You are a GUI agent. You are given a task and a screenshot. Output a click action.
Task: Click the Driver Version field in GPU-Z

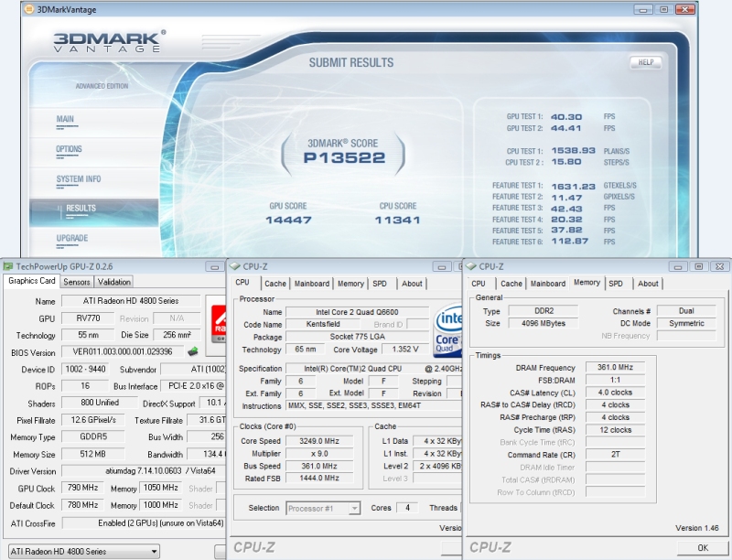[x=144, y=471]
